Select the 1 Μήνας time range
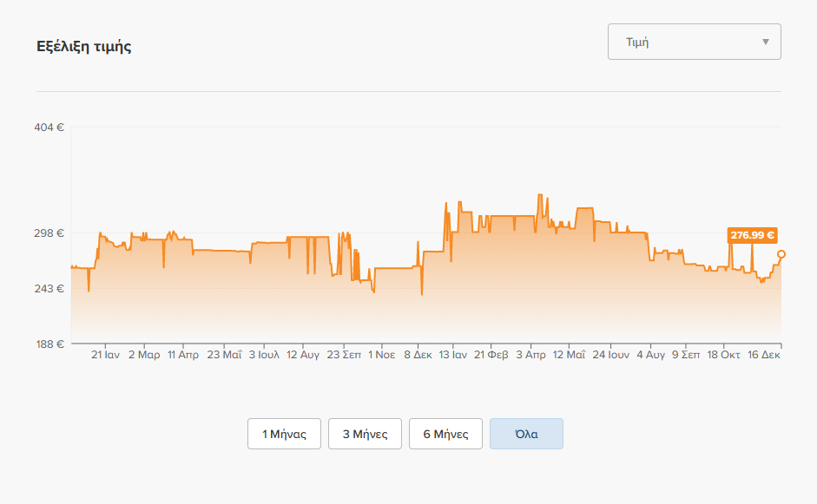 pos(284,434)
